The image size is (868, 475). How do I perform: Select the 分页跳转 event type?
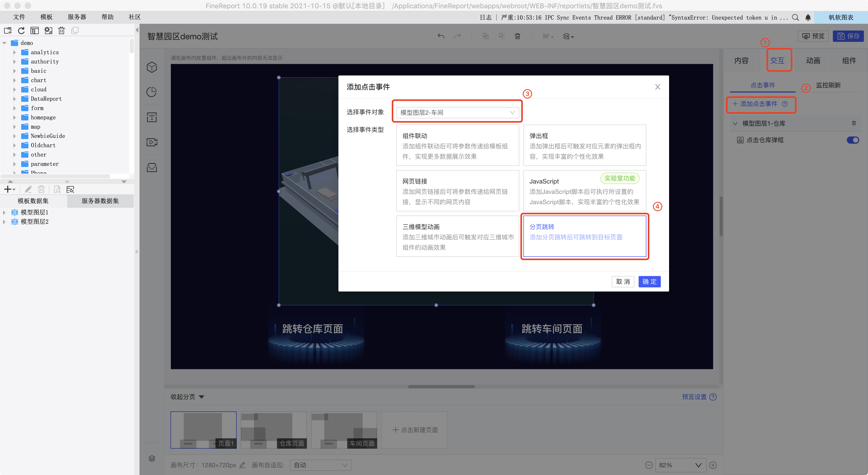click(584, 236)
